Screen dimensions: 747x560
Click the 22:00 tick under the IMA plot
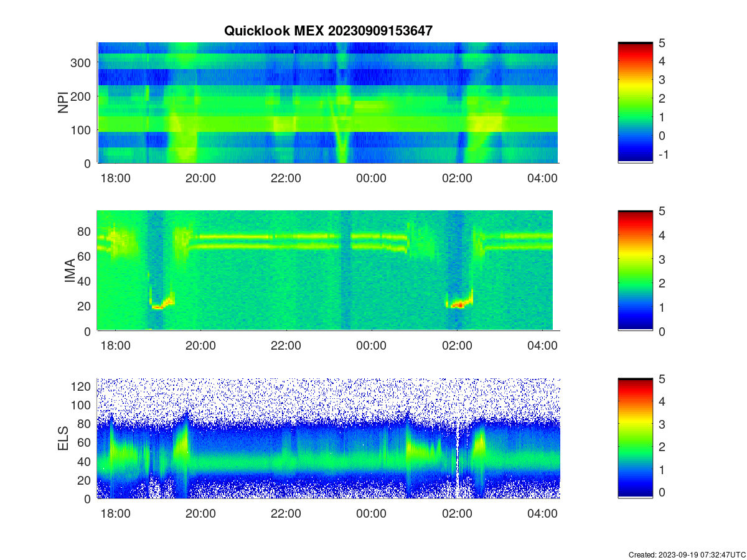tap(286, 346)
